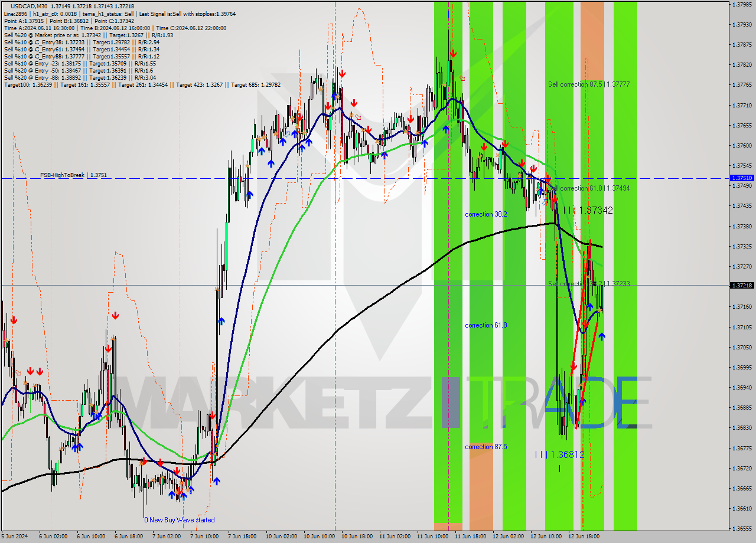Click the blue 'correction 61.8' label
This screenshot has width=756, height=543.
(x=485, y=325)
